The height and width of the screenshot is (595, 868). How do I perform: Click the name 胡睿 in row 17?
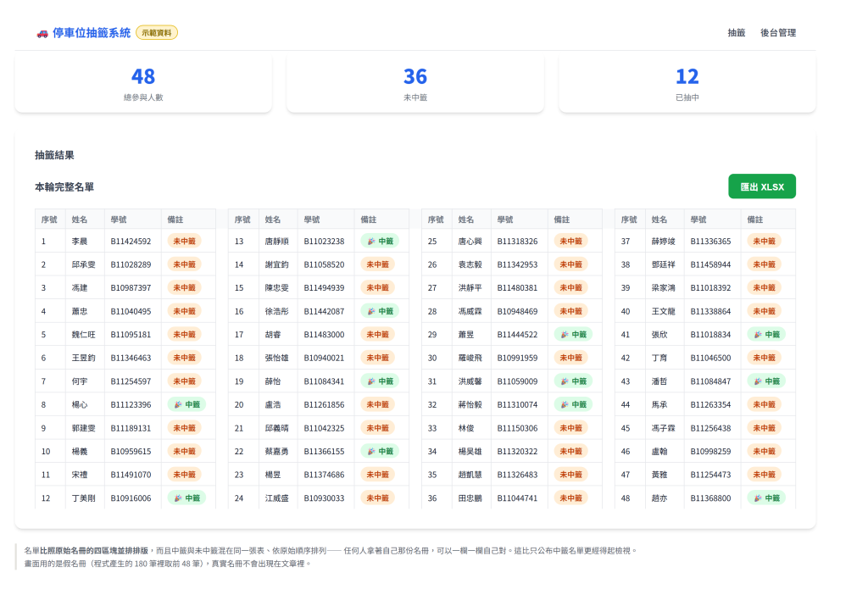pyautogui.click(x=272, y=334)
